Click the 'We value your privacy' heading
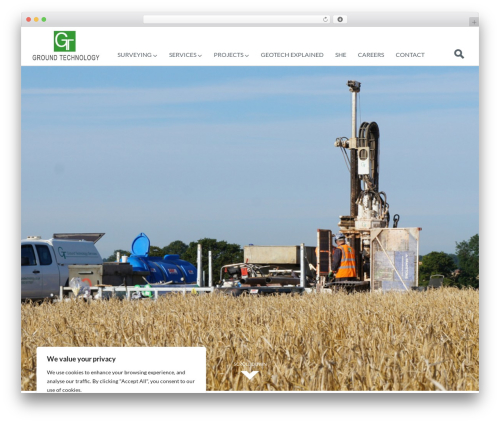500x423 pixels. click(x=81, y=359)
